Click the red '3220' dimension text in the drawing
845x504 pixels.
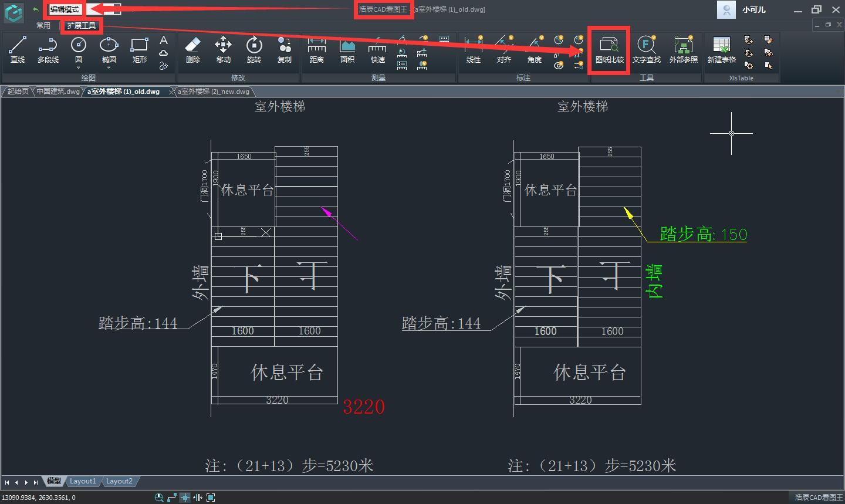[x=364, y=407]
